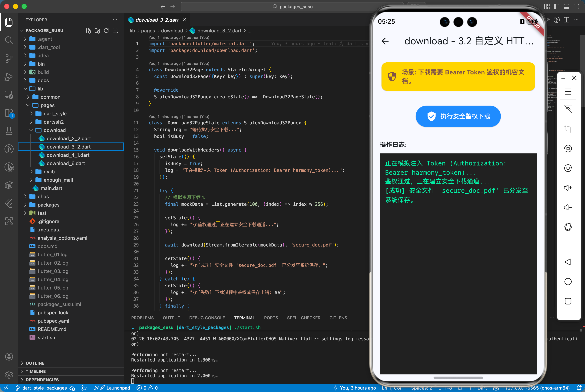Collapse all folders in explorer

pos(115,31)
